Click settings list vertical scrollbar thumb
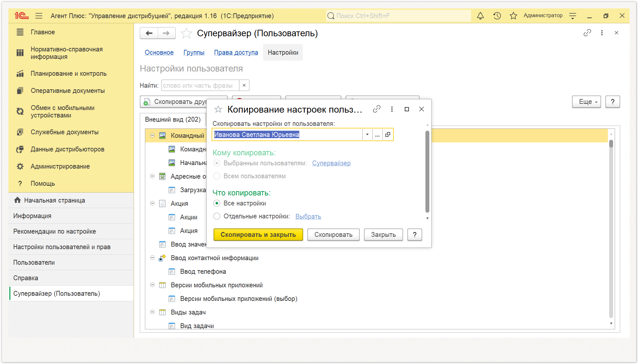This screenshot has width=638, height=364. 611,143
